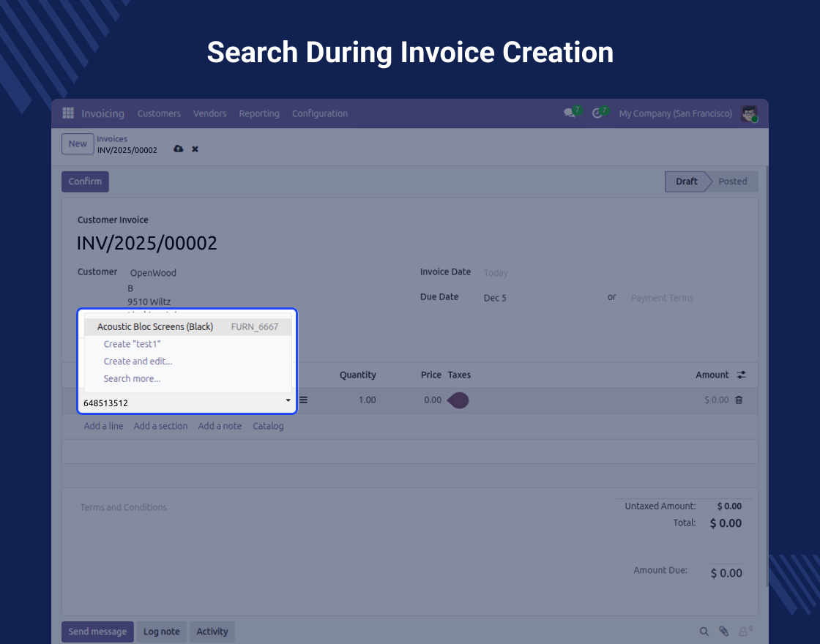Screen dimensions: 820x644
Task: Open the activities clock icon
Action: click(597, 113)
